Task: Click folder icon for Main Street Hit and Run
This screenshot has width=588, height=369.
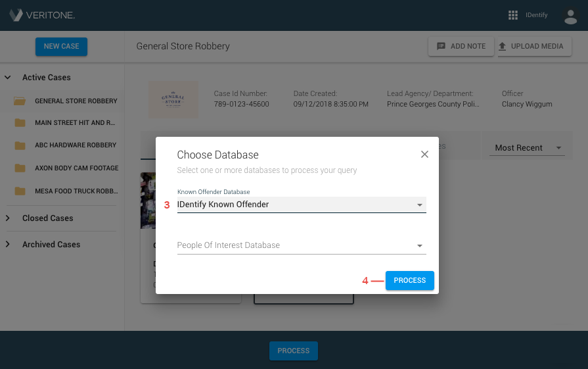Action: (20, 123)
